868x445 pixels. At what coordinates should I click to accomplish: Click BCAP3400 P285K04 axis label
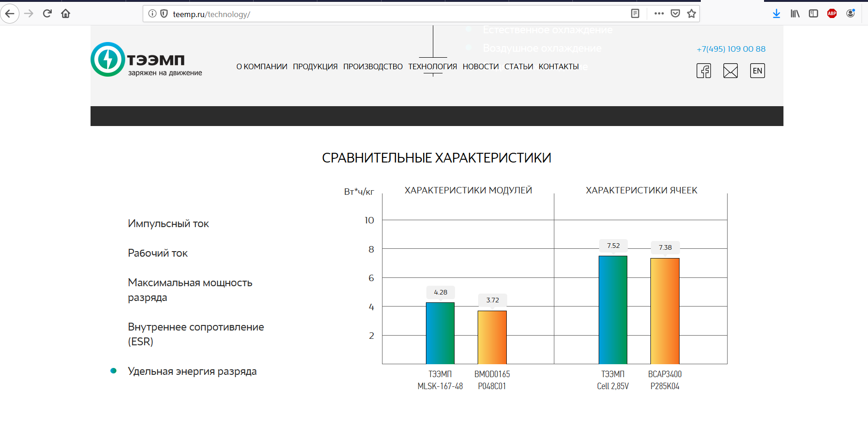(x=665, y=380)
